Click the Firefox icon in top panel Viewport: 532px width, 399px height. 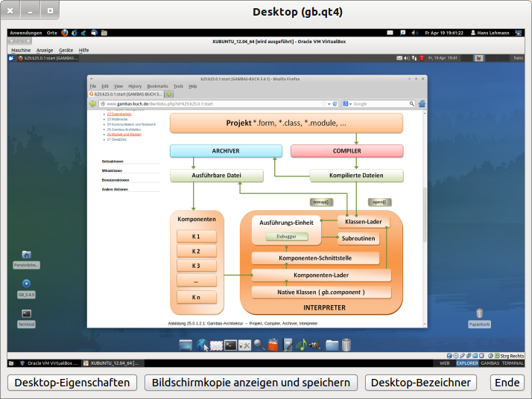tap(65, 33)
